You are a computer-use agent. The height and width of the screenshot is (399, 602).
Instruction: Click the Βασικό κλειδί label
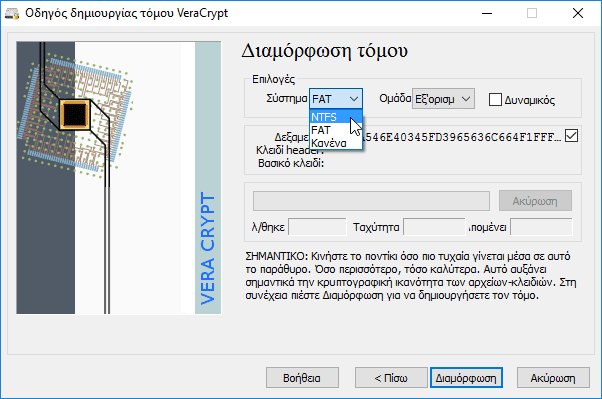[x=291, y=163]
